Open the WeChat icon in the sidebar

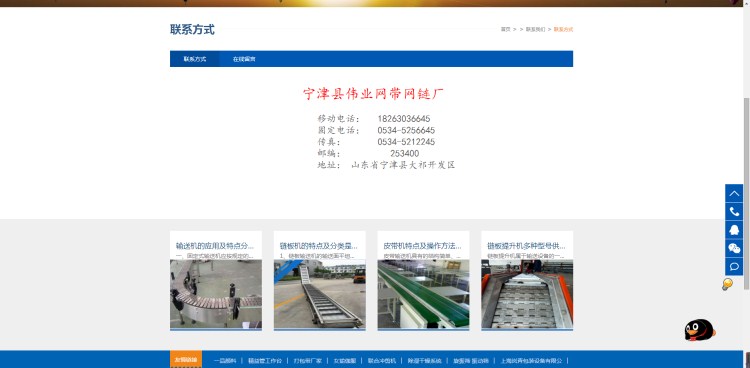click(x=734, y=248)
